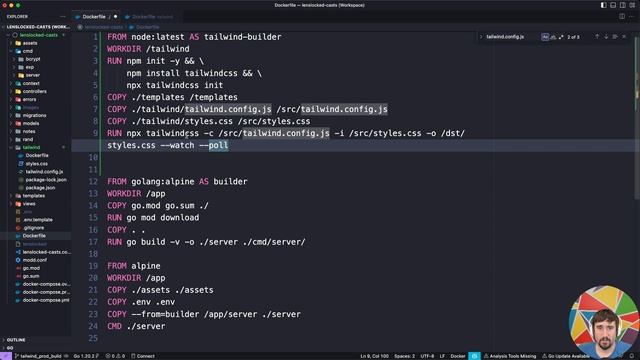Collapse the tailwind folder
This screenshot has height=360, width=640.
click(x=31, y=147)
